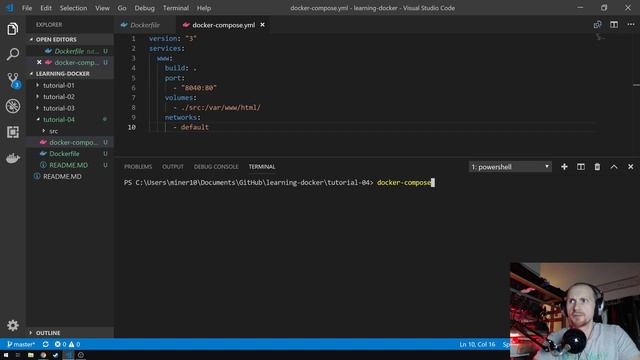This screenshot has width=640, height=360.
Task: Open the Windows Start menu
Action: click(6, 355)
